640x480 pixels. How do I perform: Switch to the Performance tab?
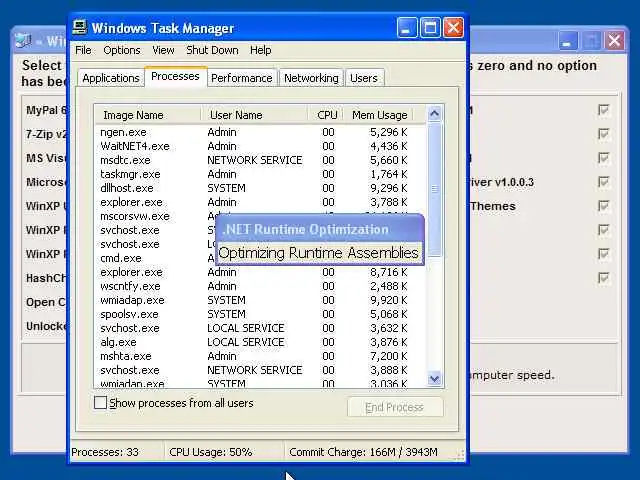coord(242,78)
